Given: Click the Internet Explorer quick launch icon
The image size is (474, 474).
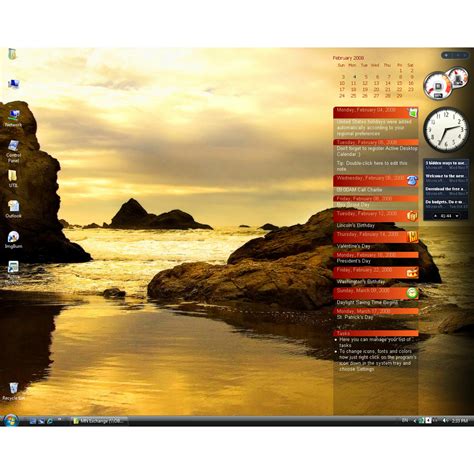Looking at the screenshot, I should point(50,421).
